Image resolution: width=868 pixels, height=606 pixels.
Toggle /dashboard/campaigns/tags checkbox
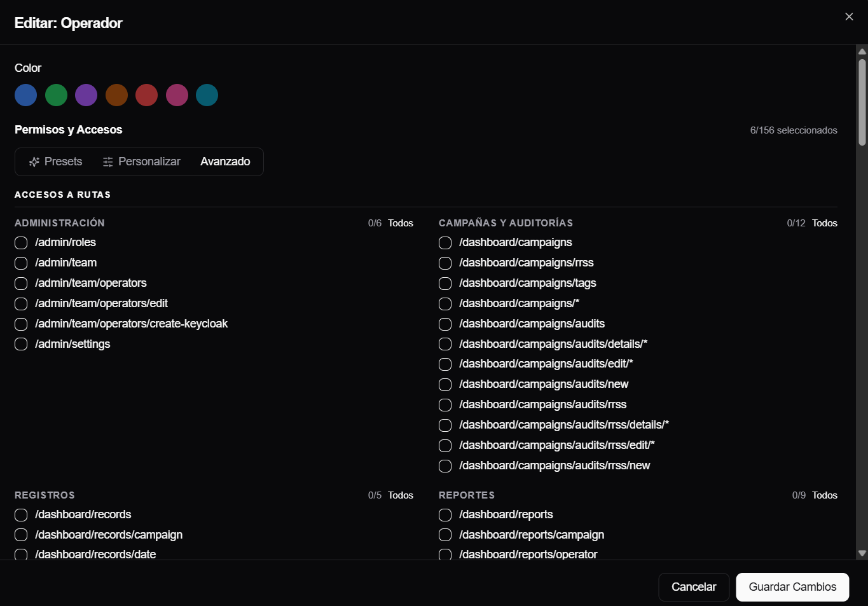tap(445, 284)
